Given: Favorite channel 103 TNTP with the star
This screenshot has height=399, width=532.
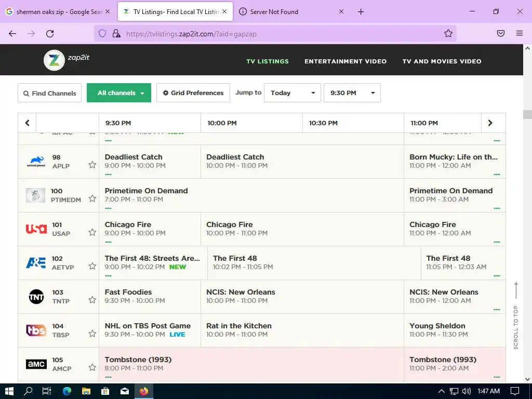Looking at the screenshot, I should click(x=92, y=300).
